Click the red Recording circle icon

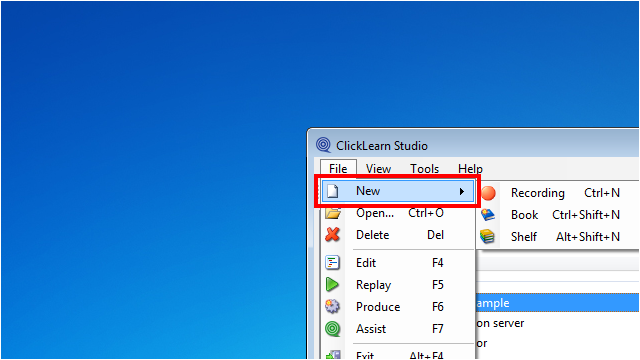click(488, 193)
